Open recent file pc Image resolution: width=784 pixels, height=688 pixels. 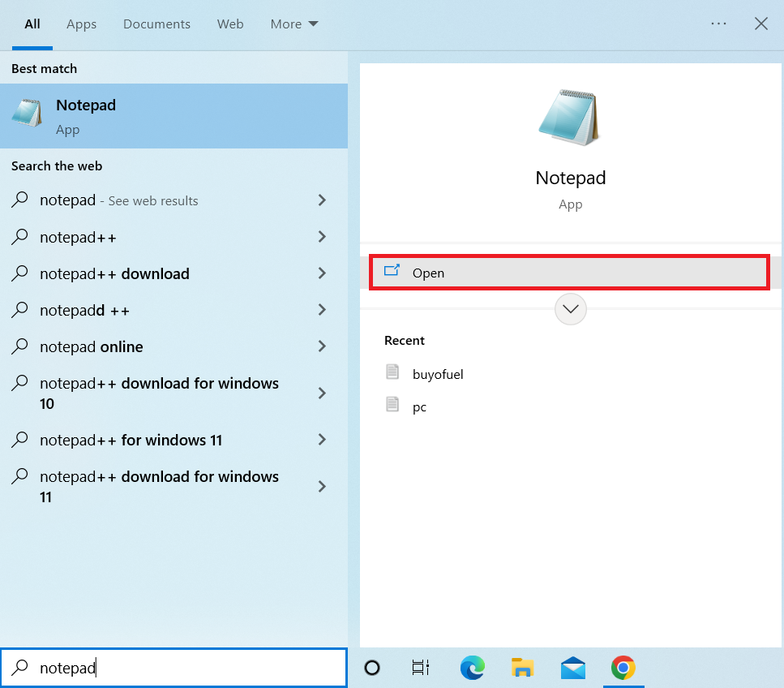pos(419,406)
